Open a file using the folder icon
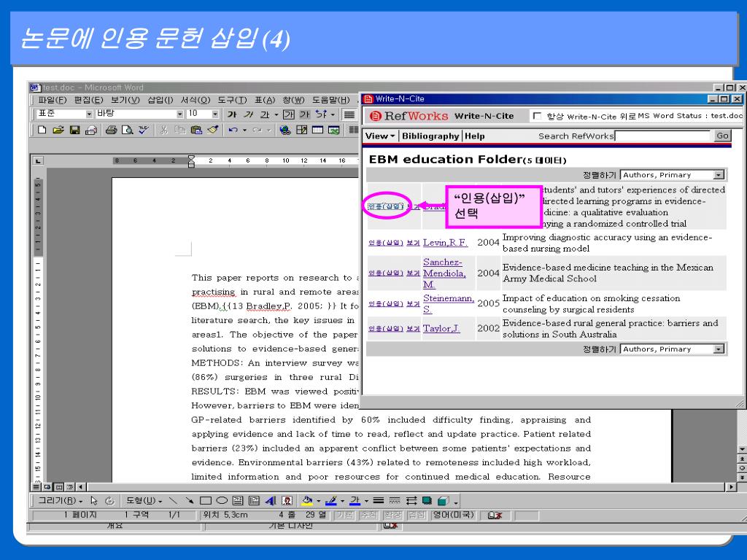Viewport: 747px width, 560px height. (x=58, y=130)
